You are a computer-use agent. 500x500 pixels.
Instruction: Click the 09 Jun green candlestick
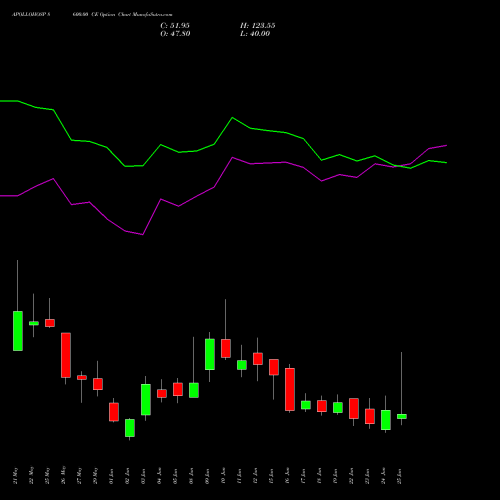pyautogui.click(x=210, y=354)
